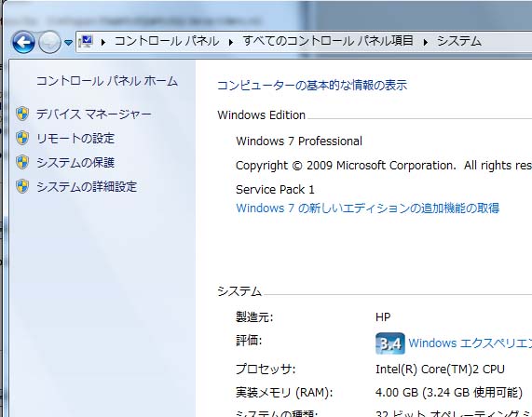Click the computer icon in address bar
The height and width of the screenshot is (417, 532).
(x=86, y=42)
